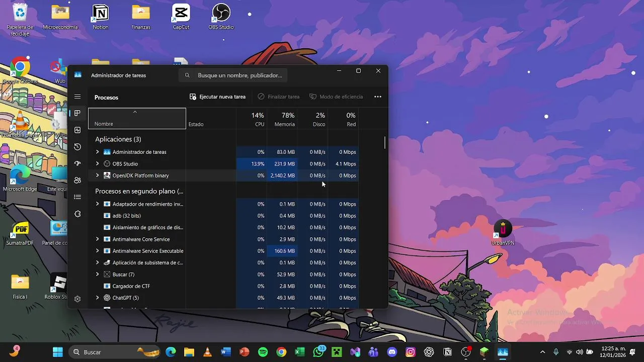644x362 pixels.
Task: Show hidden system tray icons
Action: pyautogui.click(x=542, y=352)
